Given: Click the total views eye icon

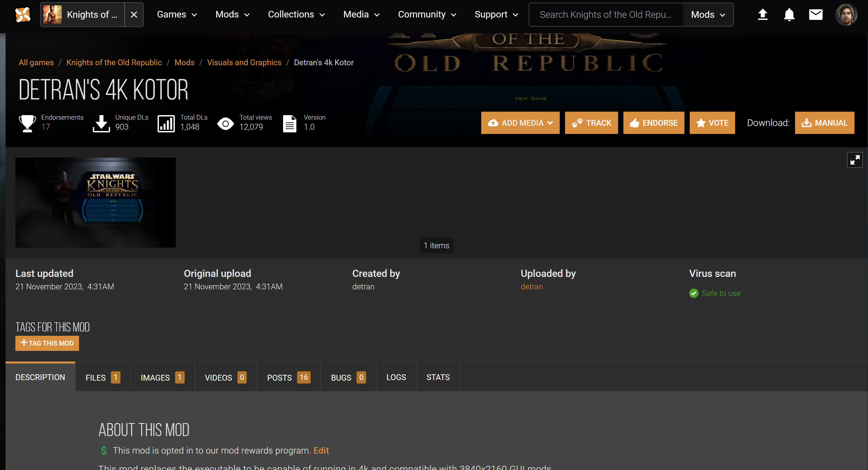Looking at the screenshot, I should 225,124.
